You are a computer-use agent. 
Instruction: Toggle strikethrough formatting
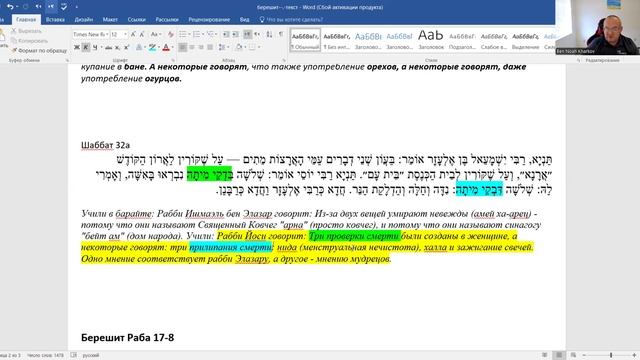point(109,47)
